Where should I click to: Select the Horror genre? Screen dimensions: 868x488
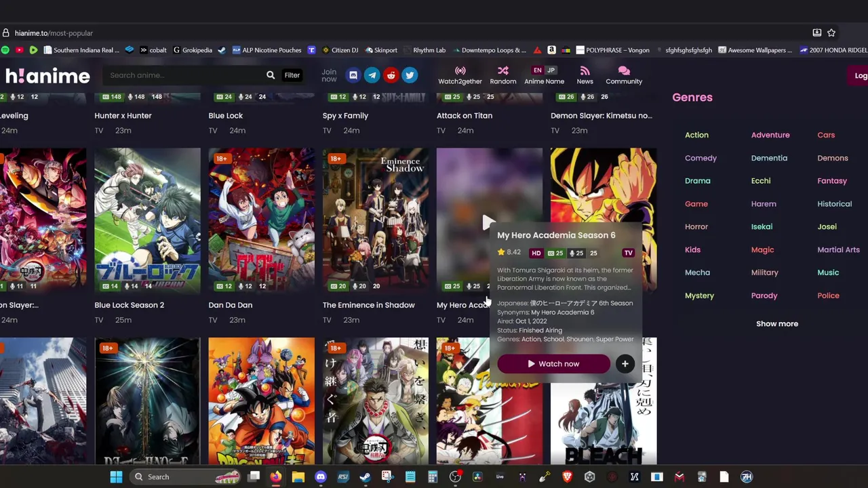point(696,226)
